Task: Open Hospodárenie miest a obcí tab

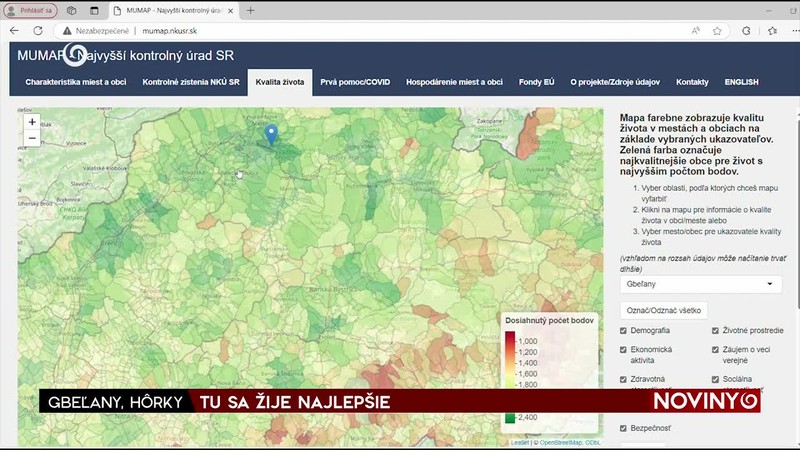Action: point(454,82)
